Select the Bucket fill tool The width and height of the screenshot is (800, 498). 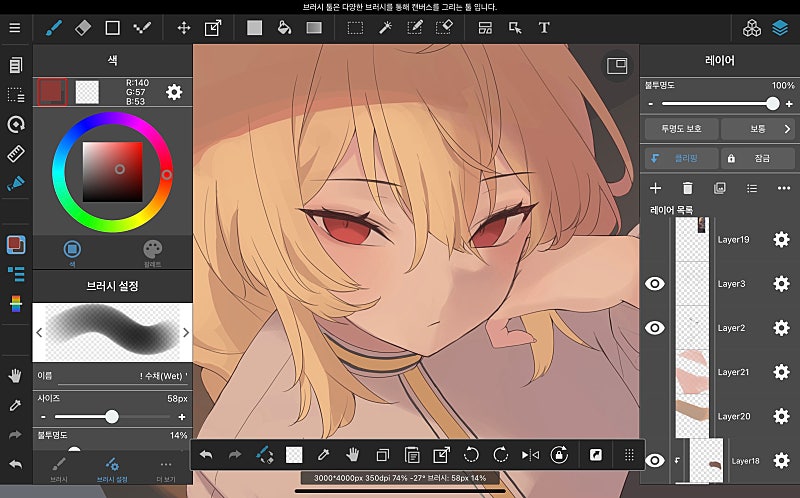click(283, 28)
